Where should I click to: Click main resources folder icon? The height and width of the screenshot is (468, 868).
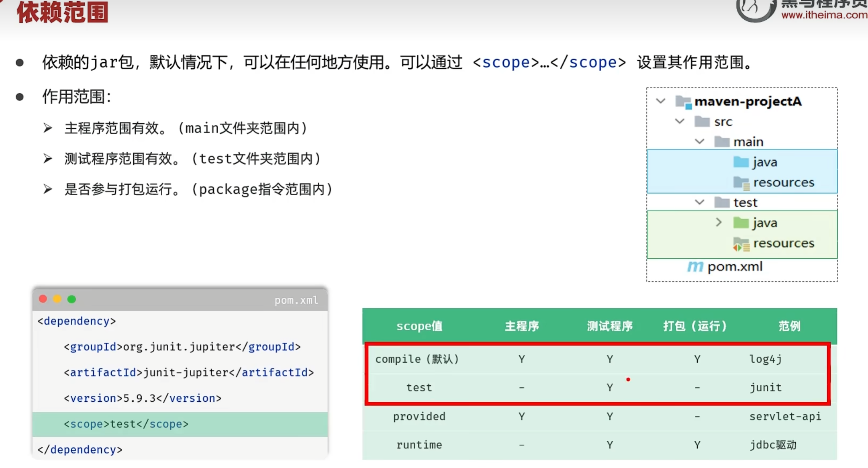(x=741, y=183)
